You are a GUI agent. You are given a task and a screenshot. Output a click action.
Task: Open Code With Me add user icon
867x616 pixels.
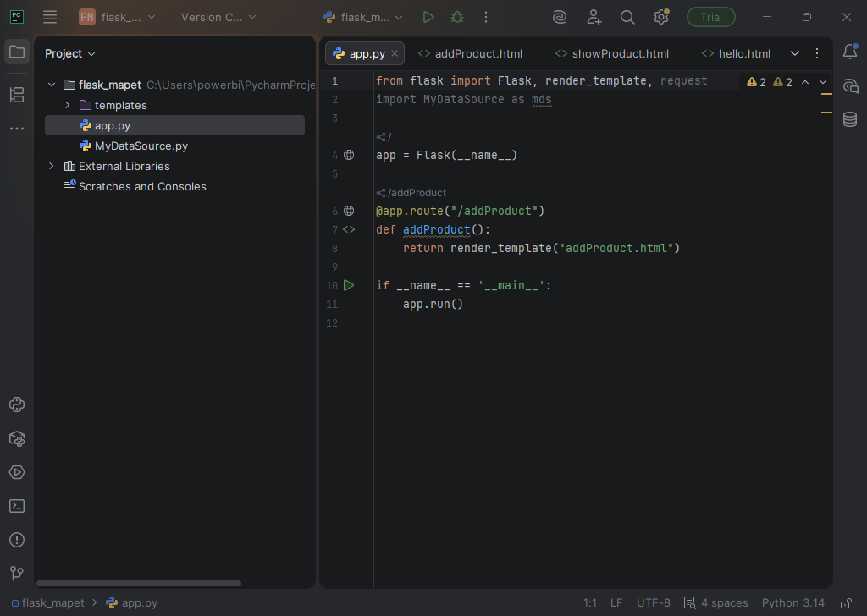(x=594, y=17)
